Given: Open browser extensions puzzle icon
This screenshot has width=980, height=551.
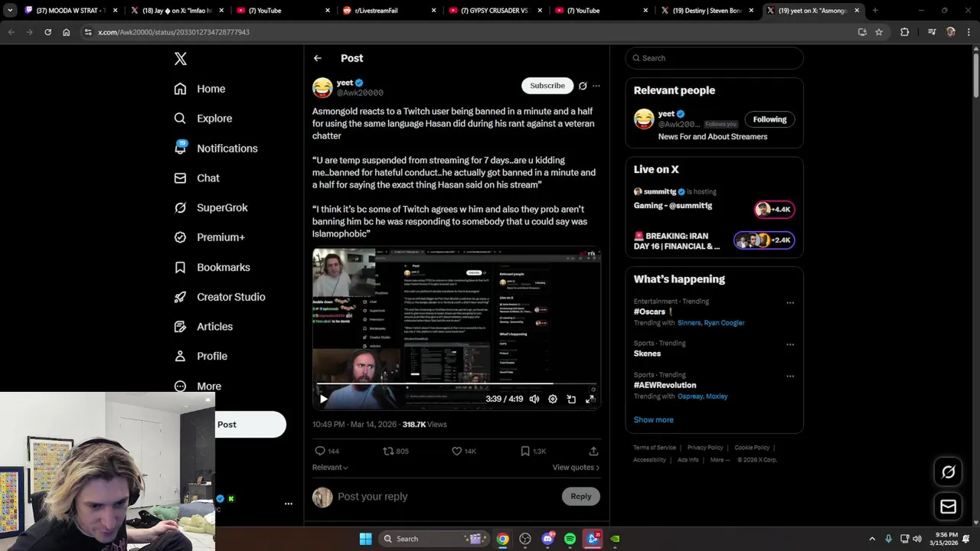Looking at the screenshot, I should (x=905, y=32).
